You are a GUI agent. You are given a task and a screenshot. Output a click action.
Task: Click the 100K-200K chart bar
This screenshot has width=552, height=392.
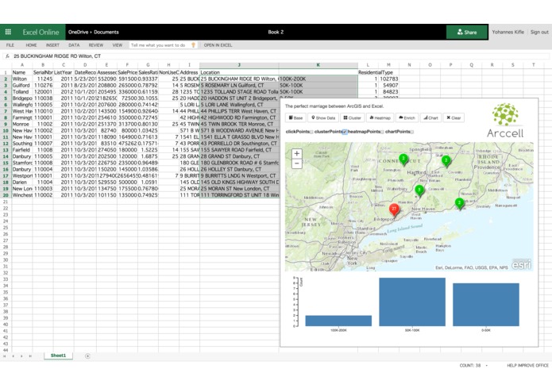point(338,321)
